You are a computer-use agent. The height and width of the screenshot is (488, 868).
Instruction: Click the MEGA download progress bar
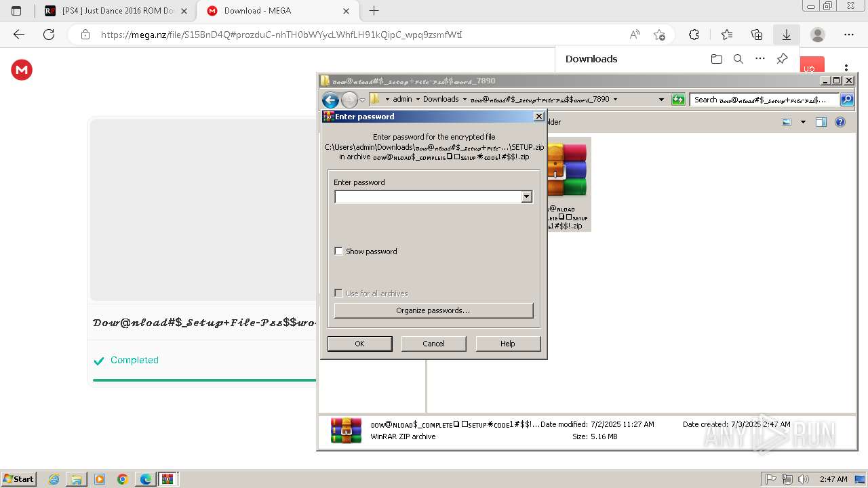click(x=204, y=380)
